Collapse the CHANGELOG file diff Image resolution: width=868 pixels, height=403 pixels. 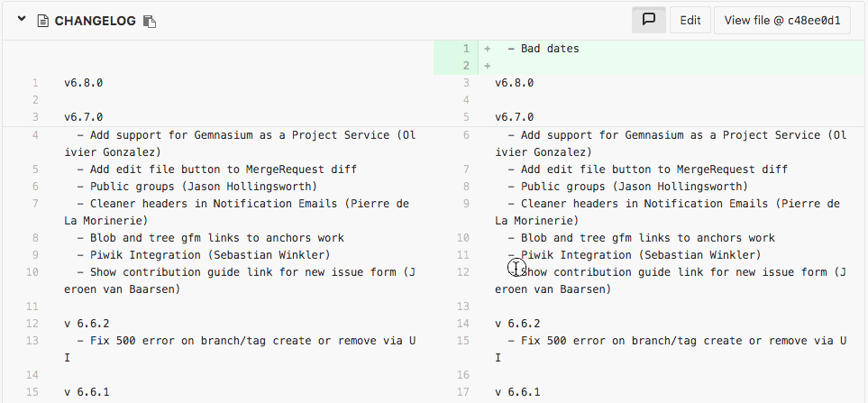[22, 19]
